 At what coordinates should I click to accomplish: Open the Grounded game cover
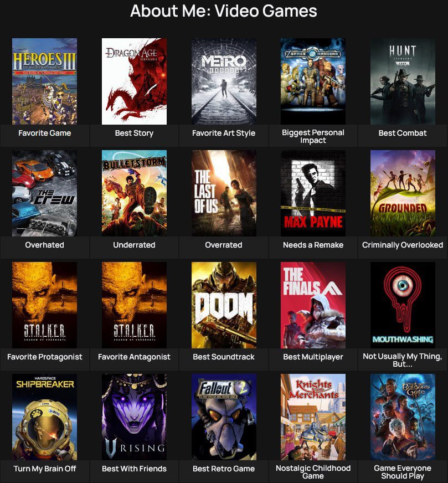click(403, 193)
